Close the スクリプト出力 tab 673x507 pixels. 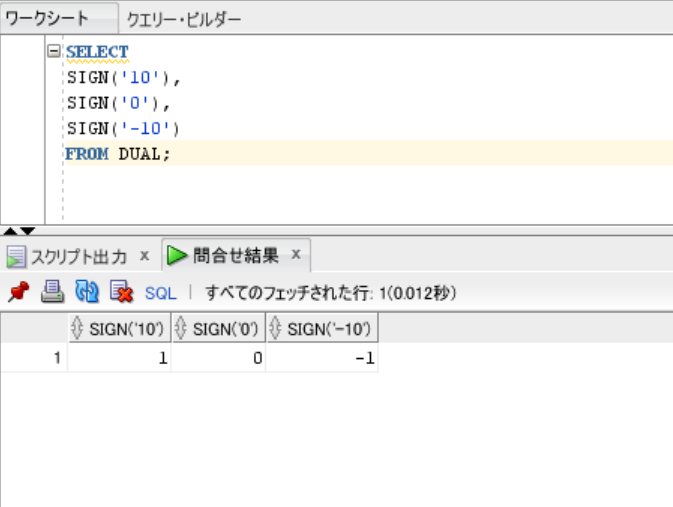tap(144, 255)
